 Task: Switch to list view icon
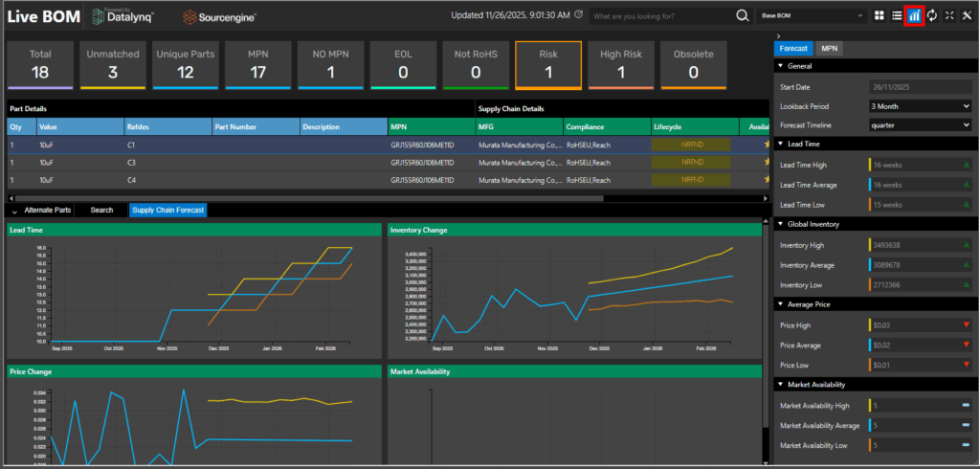(896, 16)
